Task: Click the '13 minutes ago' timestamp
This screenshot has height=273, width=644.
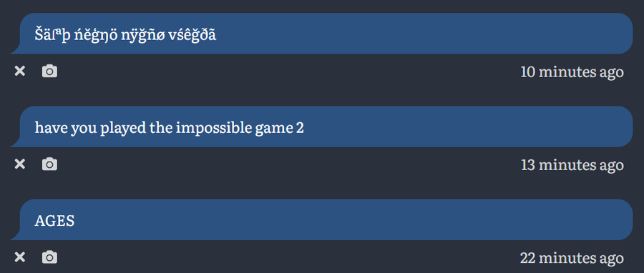Action: point(572,165)
